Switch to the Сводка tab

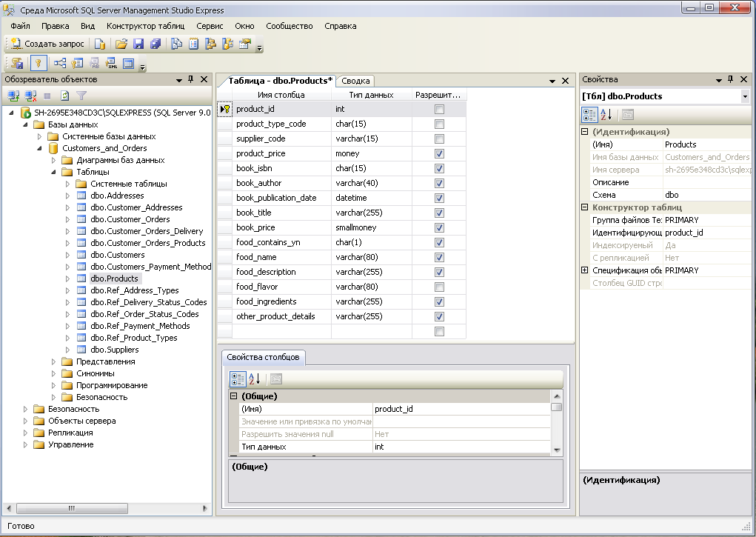[x=355, y=81]
